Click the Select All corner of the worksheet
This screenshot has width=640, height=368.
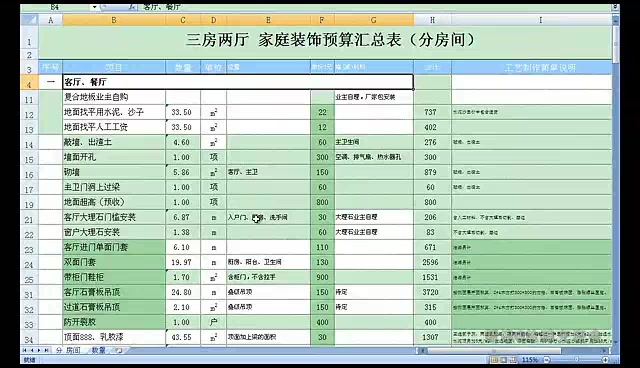pyautogui.click(x=29, y=20)
